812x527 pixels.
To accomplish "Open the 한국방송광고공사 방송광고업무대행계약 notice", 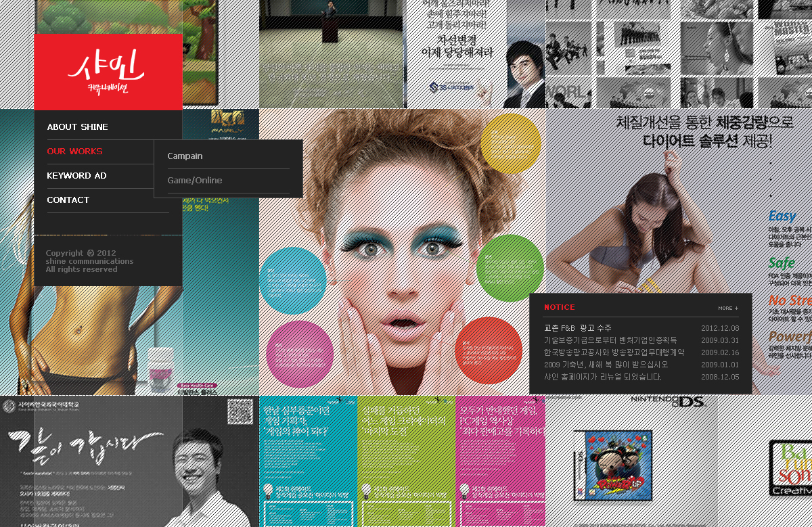I will pyautogui.click(x=614, y=352).
